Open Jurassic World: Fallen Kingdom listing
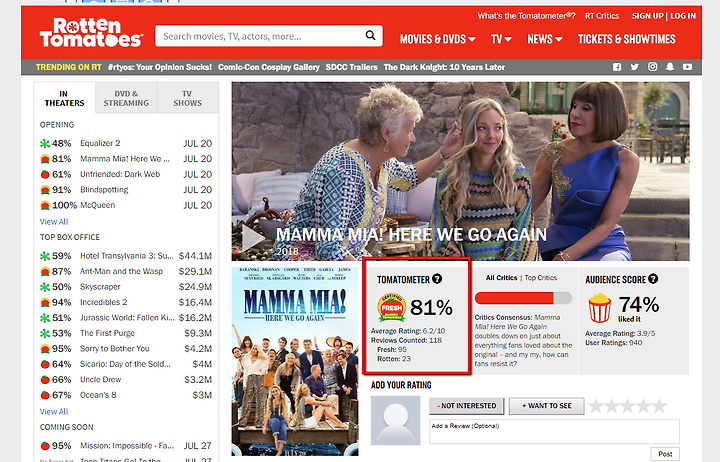720x462 pixels. (127, 318)
